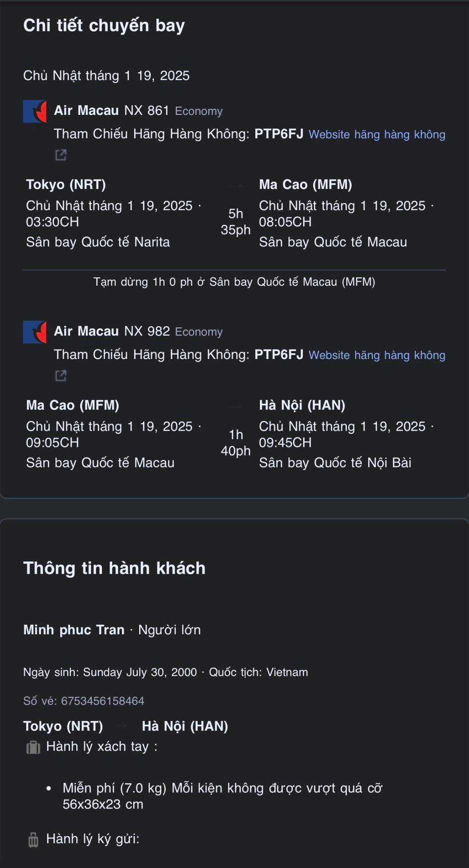This screenshot has height=868, width=469.
Task: Open Website hãng hàng không link for NX 982
Action: 377,355
